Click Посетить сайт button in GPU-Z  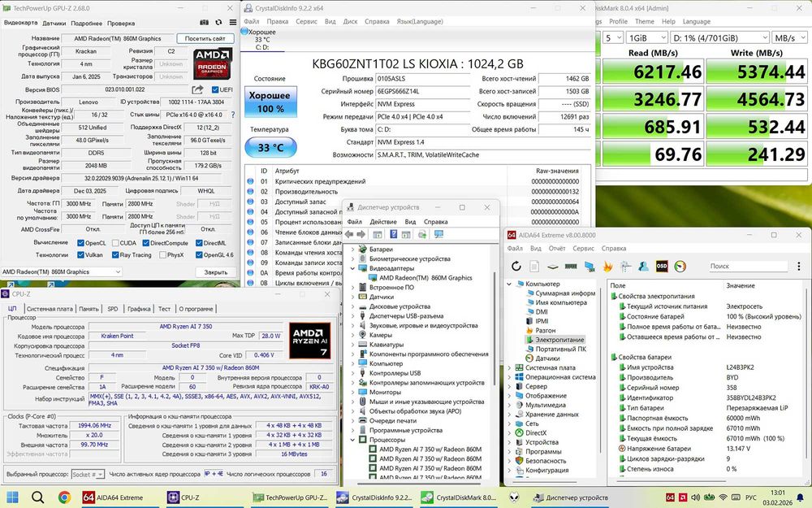coord(205,38)
